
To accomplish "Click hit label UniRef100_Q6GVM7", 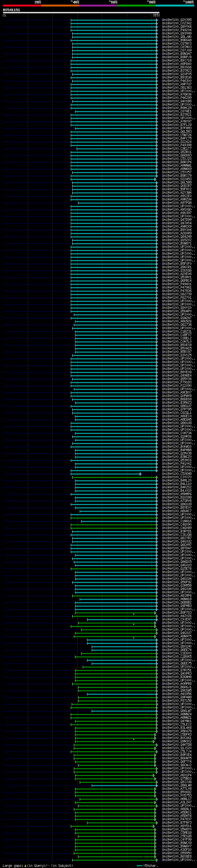I will (x=177, y=545).
